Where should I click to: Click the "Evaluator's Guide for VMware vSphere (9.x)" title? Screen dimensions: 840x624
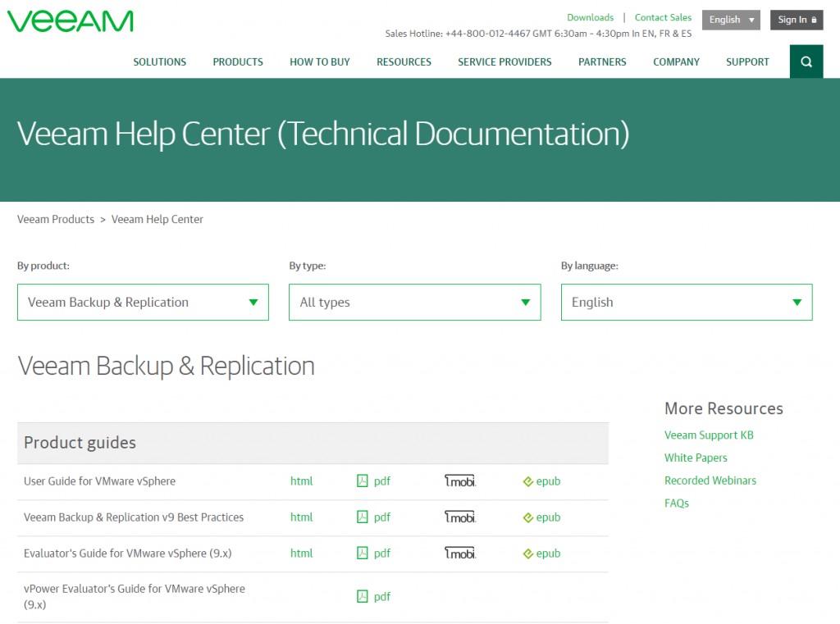point(127,553)
